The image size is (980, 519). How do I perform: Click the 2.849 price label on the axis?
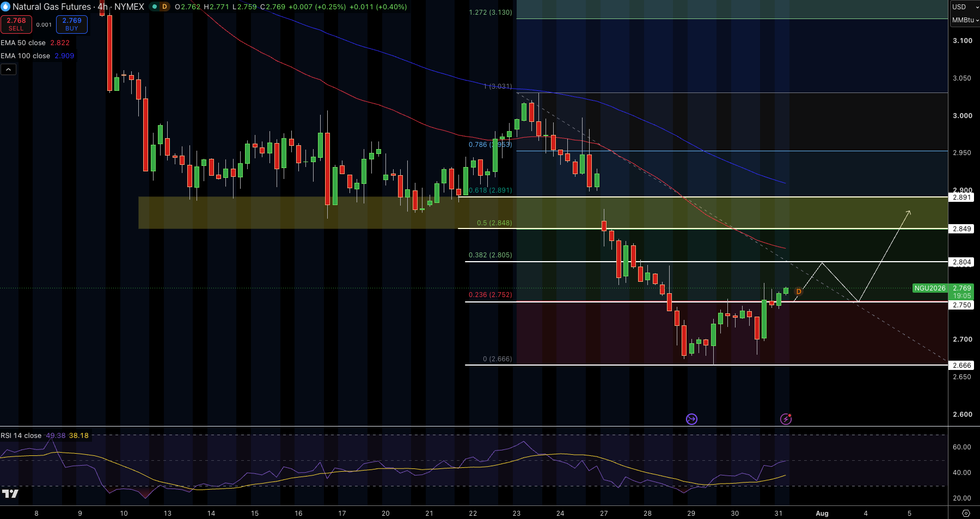click(962, 229)
